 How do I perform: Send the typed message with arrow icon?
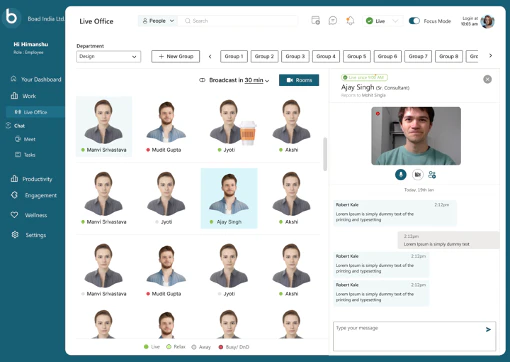tap(488, 329)
